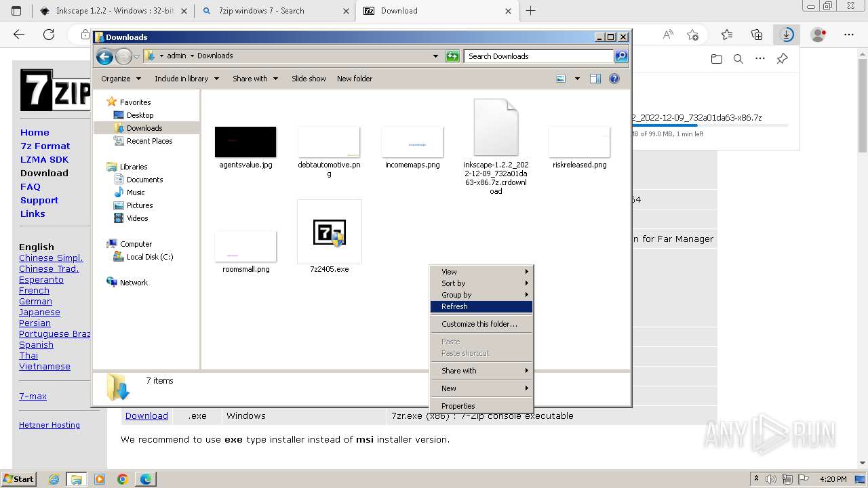Click the Hetzner Hosting link
Screen dimensions: 868x488
click(x=50, y=425)
